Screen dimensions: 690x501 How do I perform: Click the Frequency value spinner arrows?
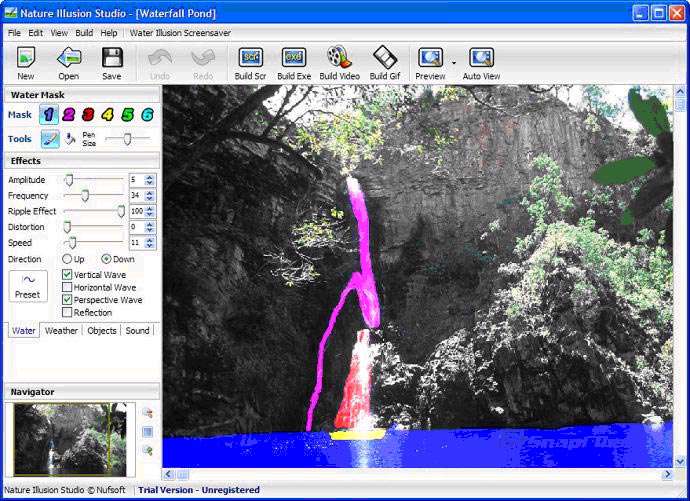(150, 196)
